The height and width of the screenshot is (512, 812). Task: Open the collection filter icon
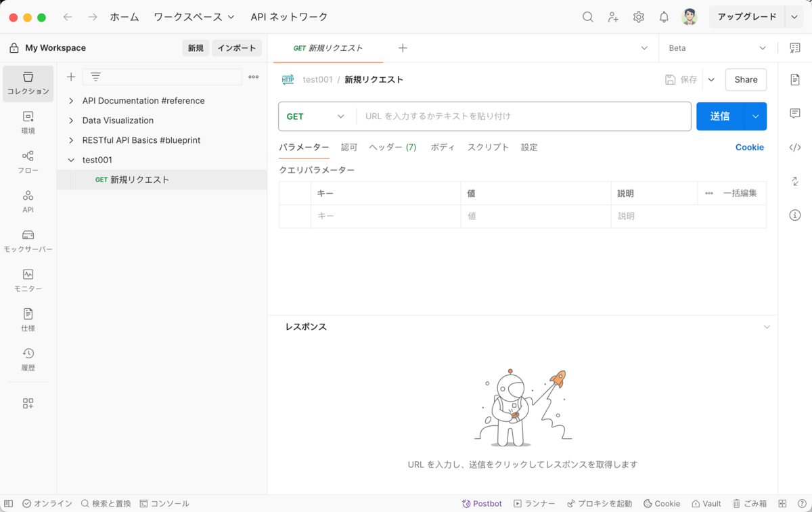[x=96, y=77]
